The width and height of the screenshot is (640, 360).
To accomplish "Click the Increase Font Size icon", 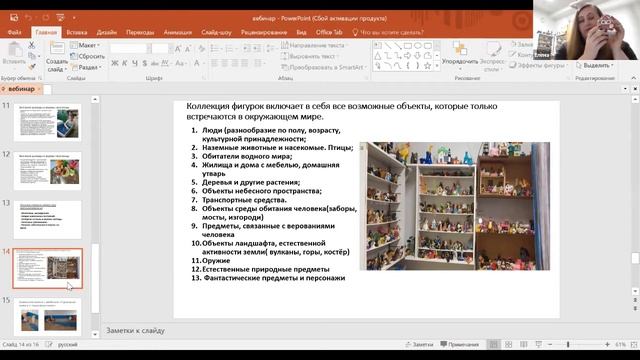I will pyautogui.click(x=178, y=49).
